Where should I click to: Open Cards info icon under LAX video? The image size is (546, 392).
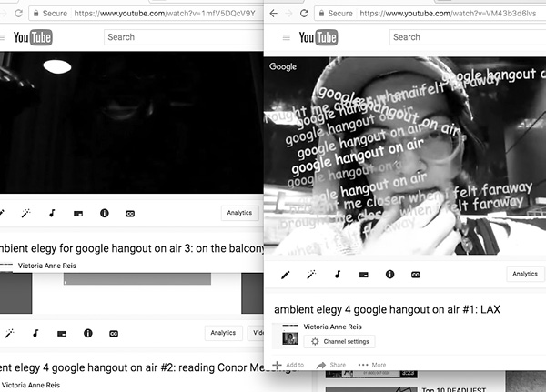click(x=389, y=275)
